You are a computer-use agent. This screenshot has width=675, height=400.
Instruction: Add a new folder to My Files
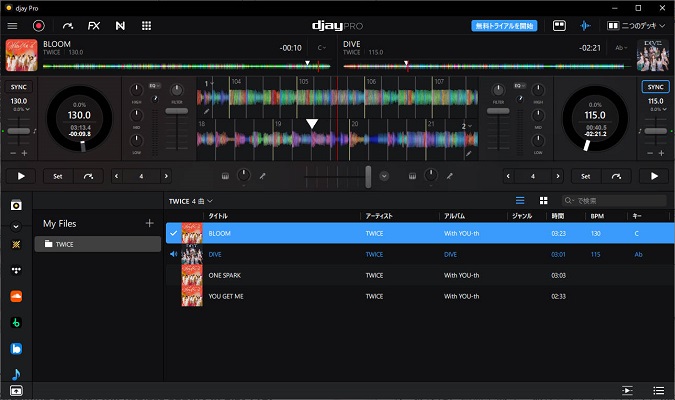click(x=149, y=223)
